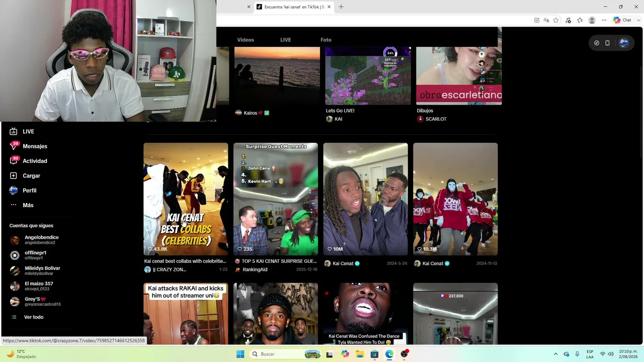Screen dimensions: 644x362
Task: Open OBS Studio from the taskbar
Action: pos(404,354)
